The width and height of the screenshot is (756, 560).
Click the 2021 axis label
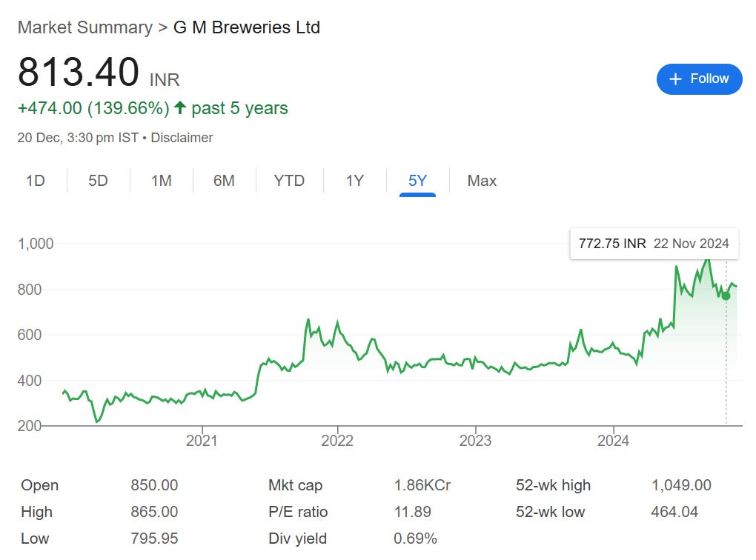click(x=202, y=441)
